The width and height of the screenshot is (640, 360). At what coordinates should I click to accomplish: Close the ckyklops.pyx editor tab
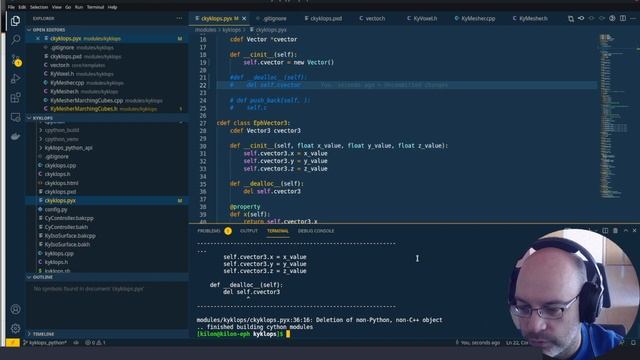pyautogui.click(x=244, y=18)
